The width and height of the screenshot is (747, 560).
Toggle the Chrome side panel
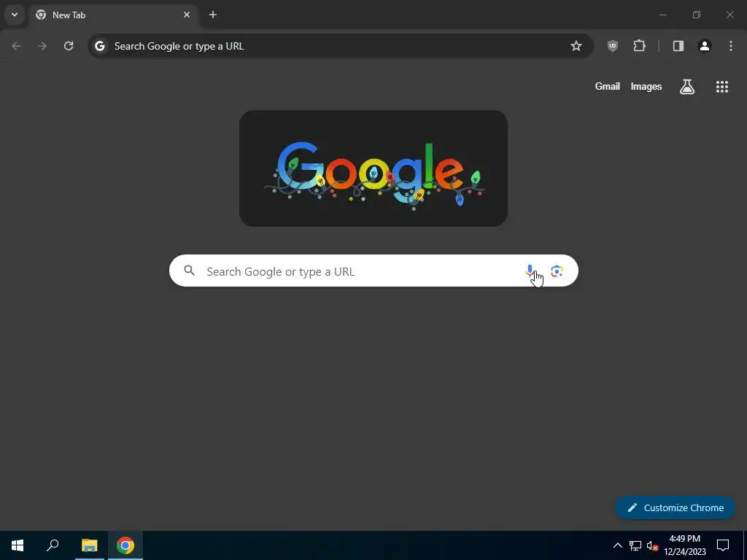point(678,46)
